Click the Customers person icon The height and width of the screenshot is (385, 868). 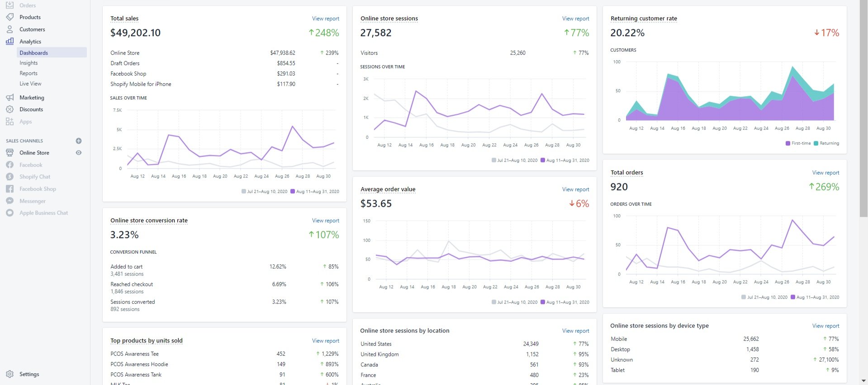(x=9, y=29)
